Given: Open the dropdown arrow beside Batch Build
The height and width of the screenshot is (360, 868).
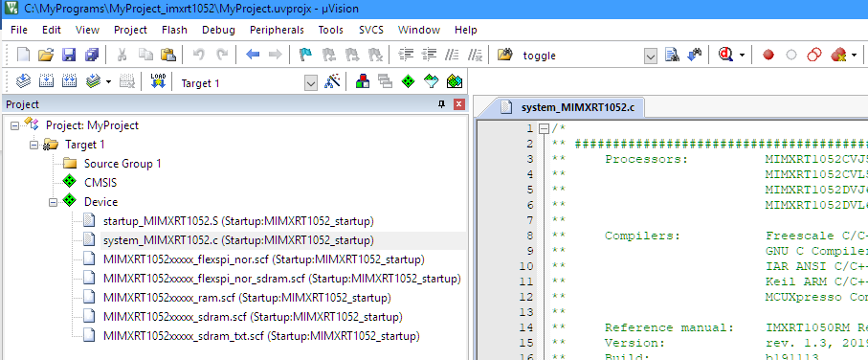Looking at the screenshot, I should point(108,82).
